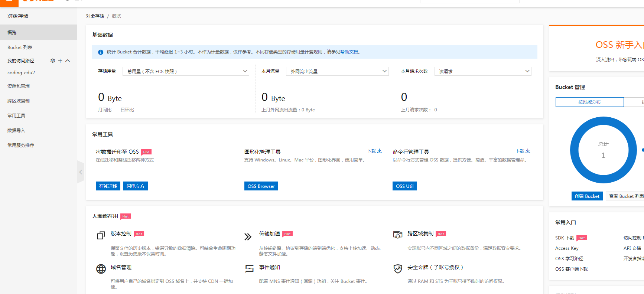644x294 pixels.
Task: Open the 帮助文档 link
Action: tap(349, 52)
